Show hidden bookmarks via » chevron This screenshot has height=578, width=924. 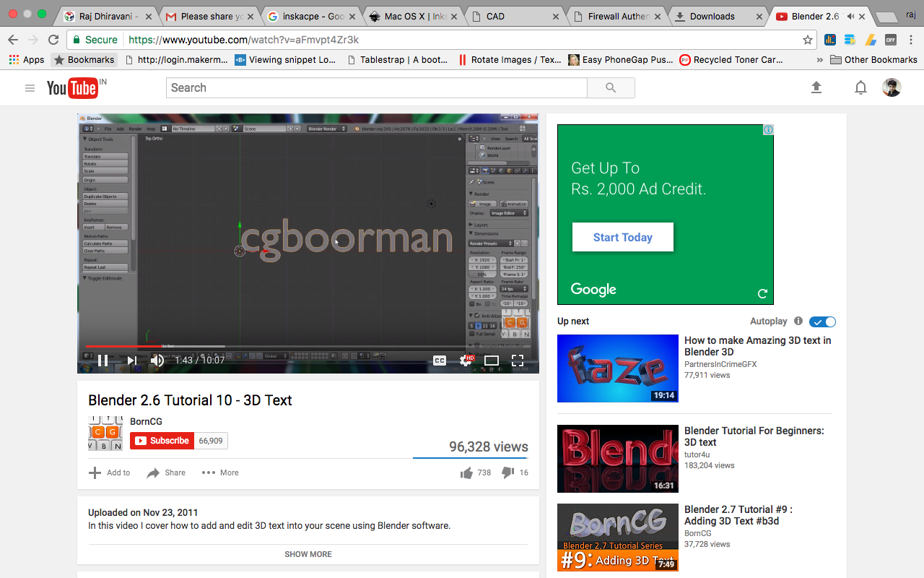[819, 60]
